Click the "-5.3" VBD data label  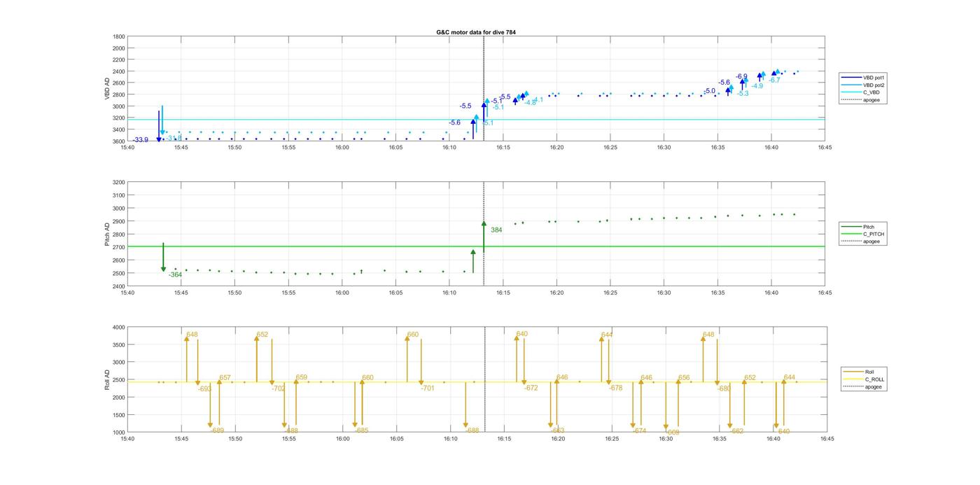743,93
